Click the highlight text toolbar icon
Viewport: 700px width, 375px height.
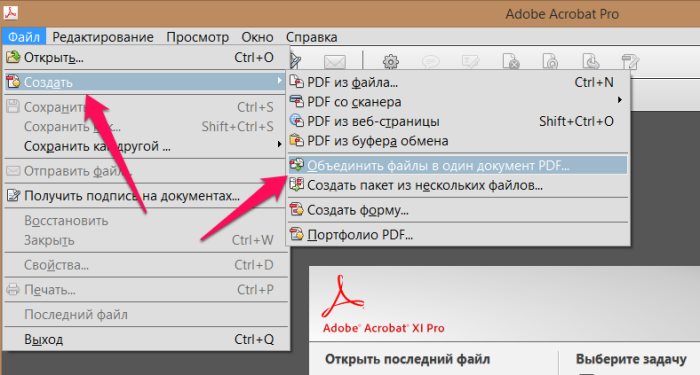[x=471, y=62]
